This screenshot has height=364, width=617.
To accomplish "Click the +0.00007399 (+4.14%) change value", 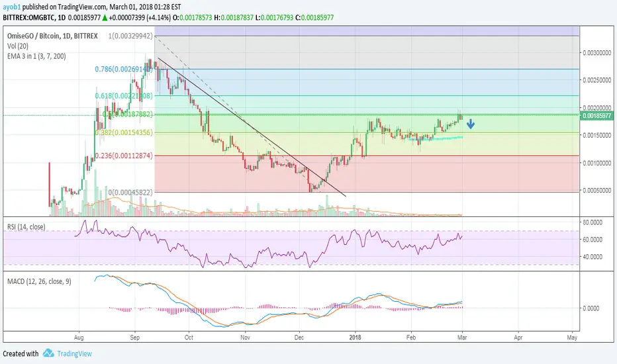I will pos(140,18).
